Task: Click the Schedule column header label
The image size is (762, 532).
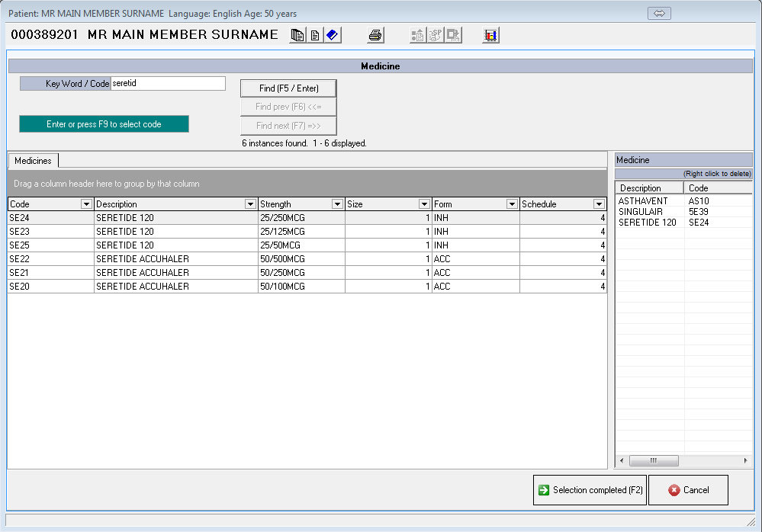Action: coord(539,204)
